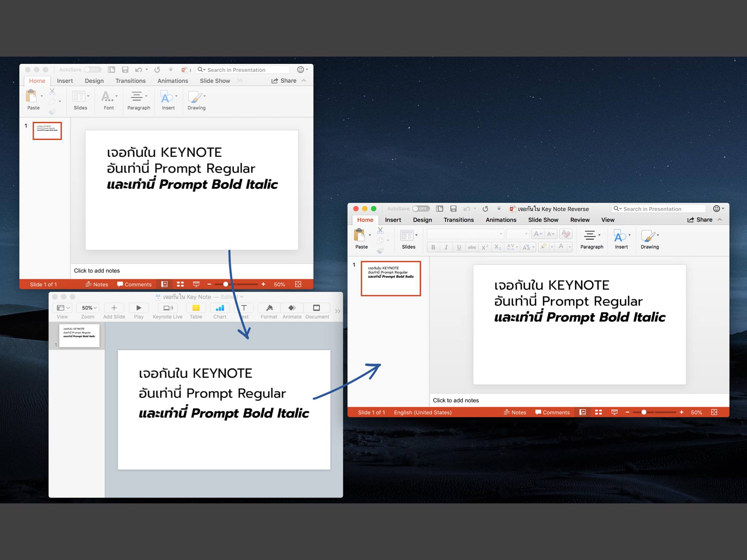Expand the font name combo box

point(501,234)
